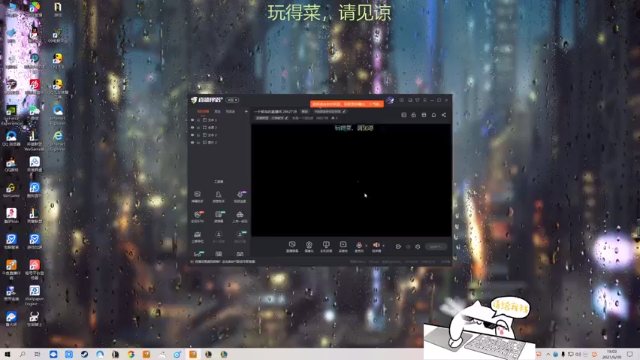Screen dimensions: 640x360
Task: Click the fourth source icon in the bottom toolbar
Action: [x=343, y=246]
